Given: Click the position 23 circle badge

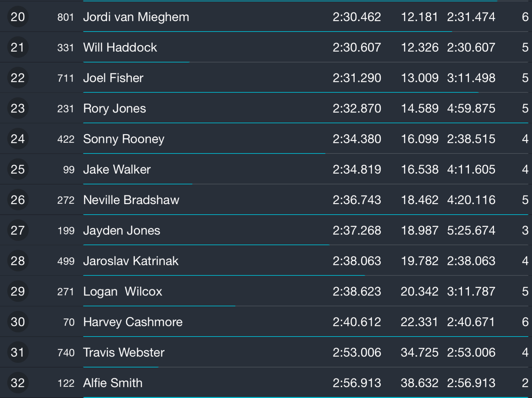Looking at the screenshot, I should [18, 108].
